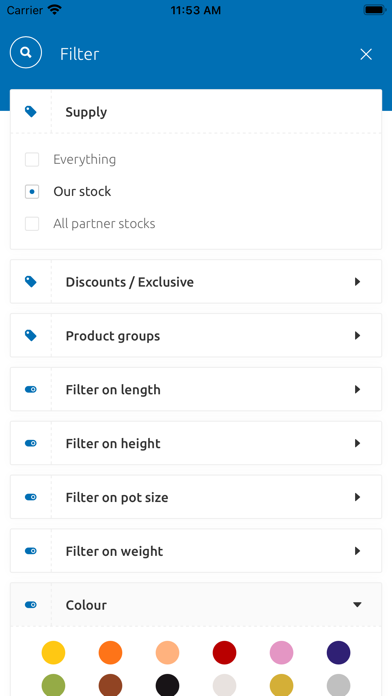Tap the toggle icon beside Filter on pot size
This screenshot has height=696, width=392.
click(x=31, y=497)
